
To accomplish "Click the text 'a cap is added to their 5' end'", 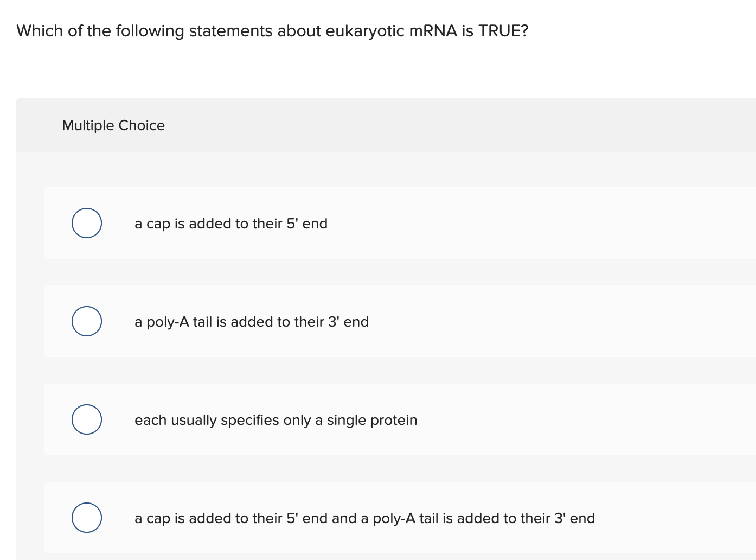I will [230, 224].
